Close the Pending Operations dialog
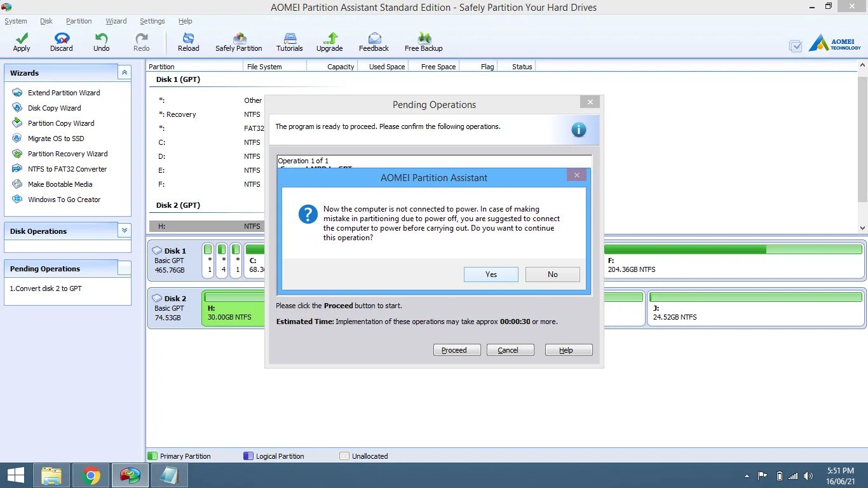868x488 pixels. click(x=590, y=102)
